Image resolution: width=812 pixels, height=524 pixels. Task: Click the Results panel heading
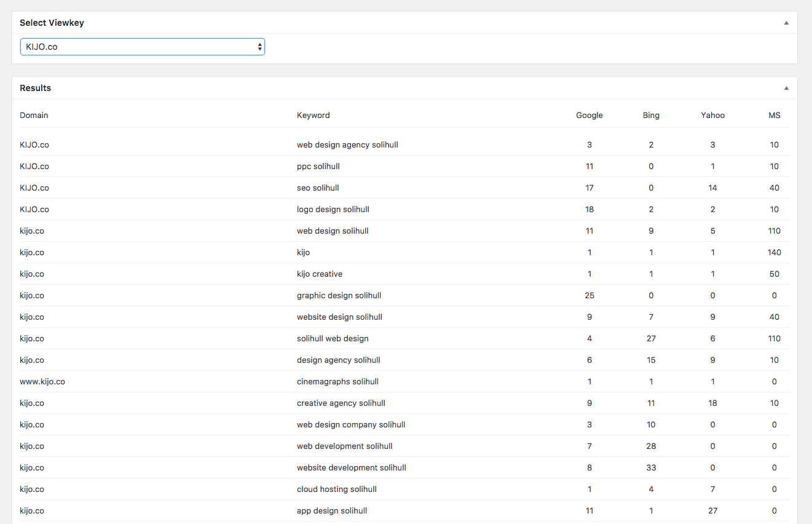pyautogui.click(x=35, y=88)
